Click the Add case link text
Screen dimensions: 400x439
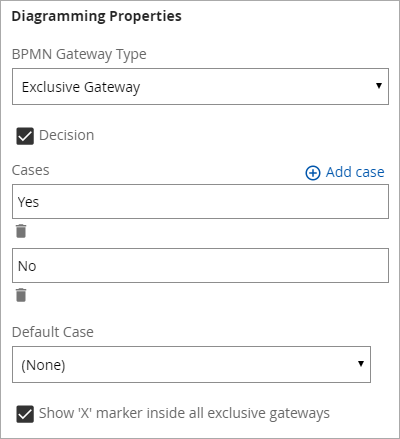pyautogui.click(x=355, y=172)
